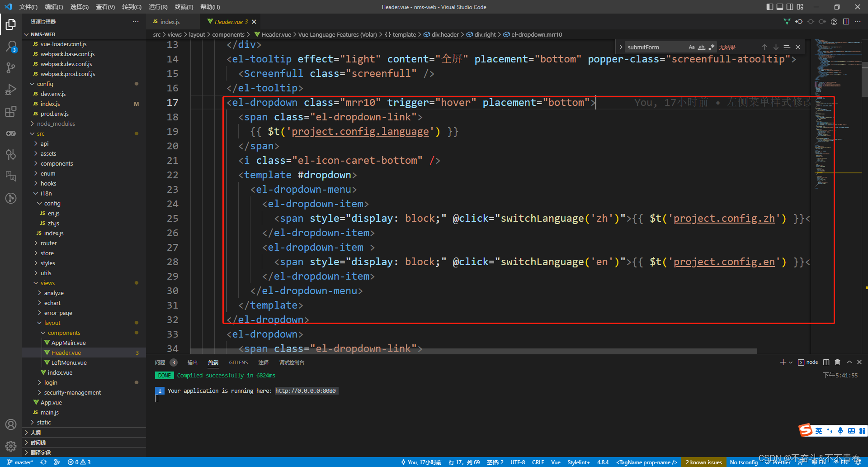
Task: Open the Extensions view
Action: tap(11, 111)
